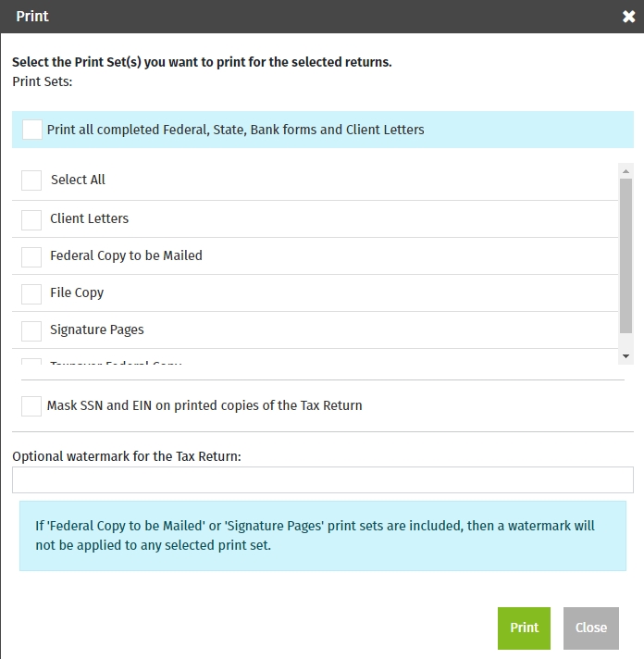The height and width of the screenshot is (659, 644).
Task: Toggle the Mask SSN and EIN checkbox
Action: (x=31, y=405)
